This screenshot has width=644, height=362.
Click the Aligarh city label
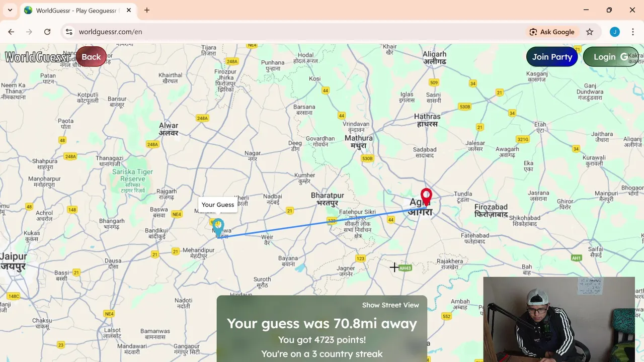(435, 57)
